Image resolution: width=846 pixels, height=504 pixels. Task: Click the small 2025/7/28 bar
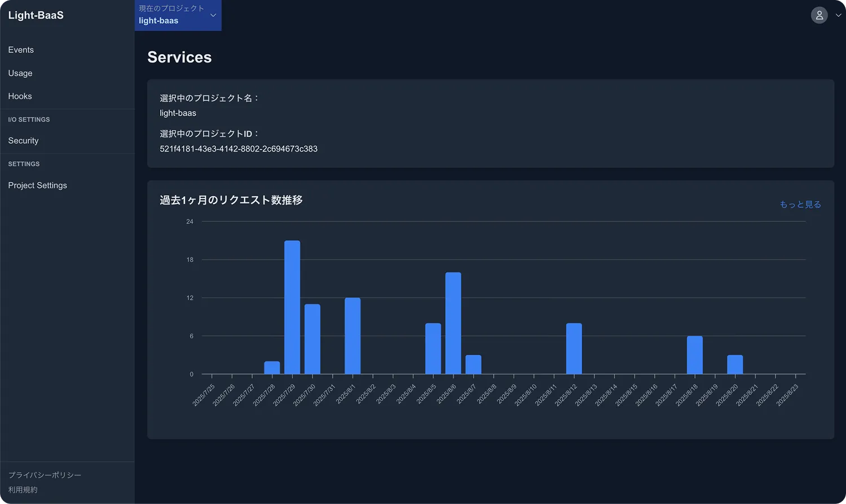(x=272, y=368)
